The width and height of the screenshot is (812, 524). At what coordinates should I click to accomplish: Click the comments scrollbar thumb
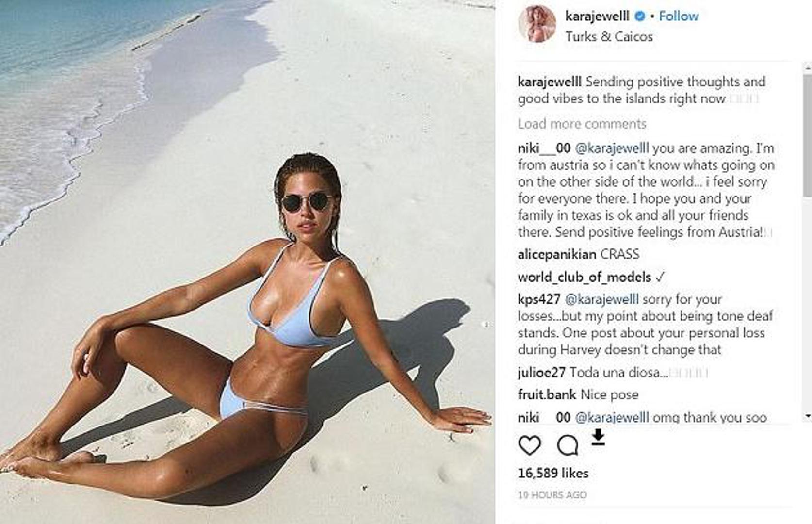pyautogui.click(x=807, y=135)
